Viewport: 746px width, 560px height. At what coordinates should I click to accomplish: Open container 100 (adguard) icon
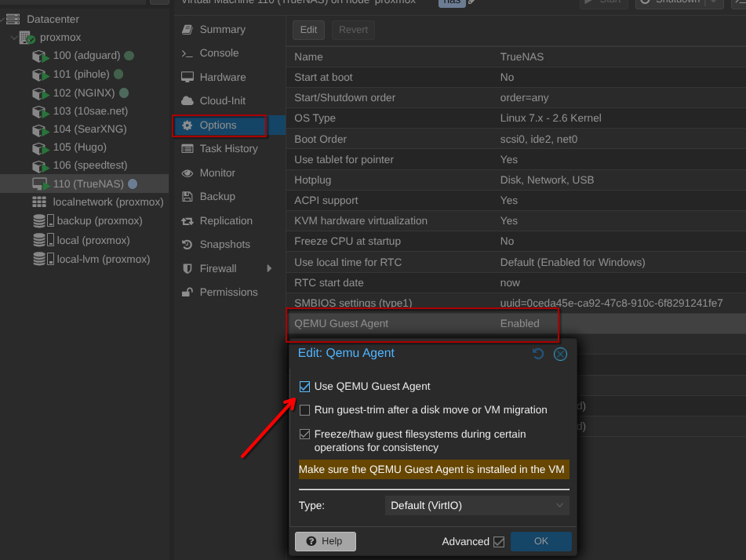click(x=41, y=56)
